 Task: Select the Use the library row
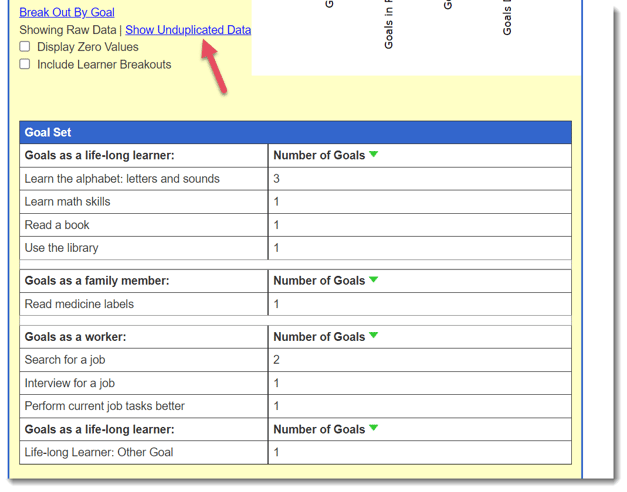[x=62, y=248]
